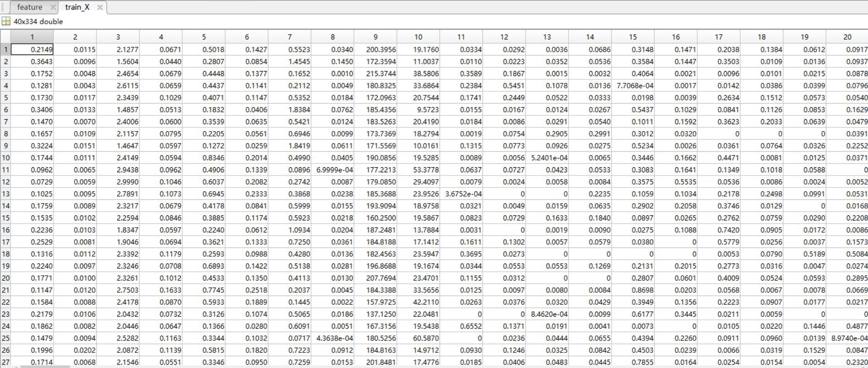Screen dimensions: 868x368
Task: Click cell containing 0.6552
Action: point(461,326)
